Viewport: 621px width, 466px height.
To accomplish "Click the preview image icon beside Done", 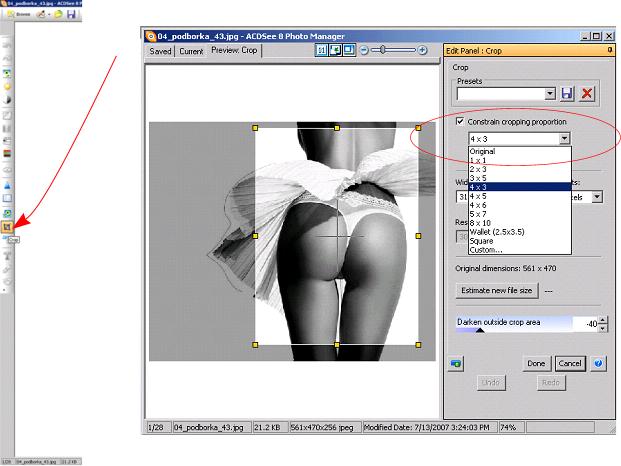I will tap(457, 363).
